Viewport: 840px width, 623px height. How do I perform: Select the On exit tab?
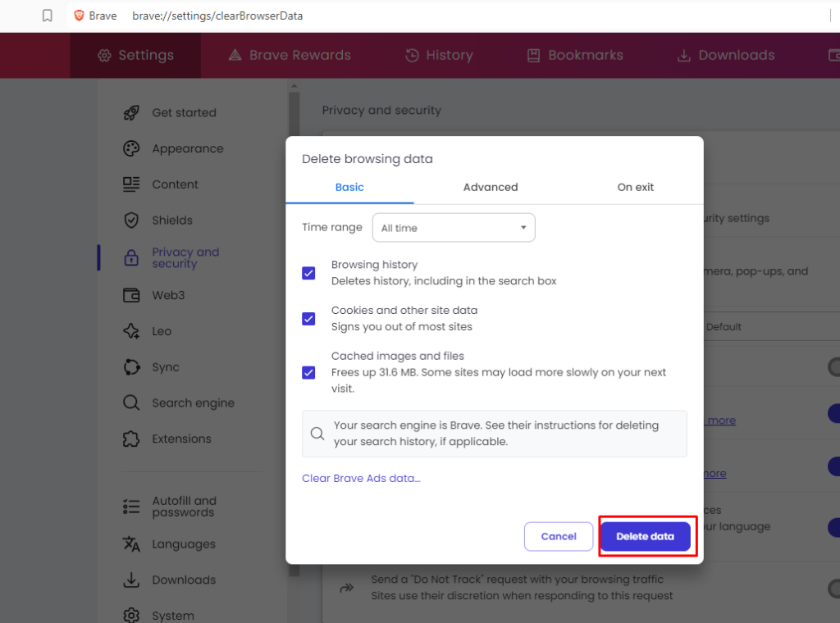(x=635, y=187)
